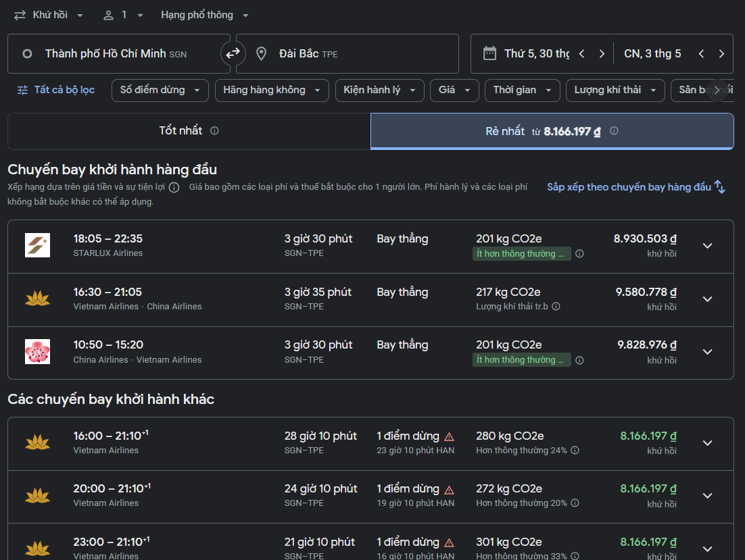
Task: Open the Hạng phổ thông cabin class dropdown
Action: click(205, 15)
